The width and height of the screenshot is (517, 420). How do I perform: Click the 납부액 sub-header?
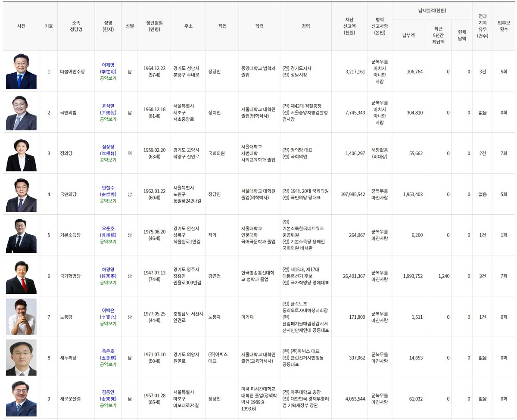point(408,35)
